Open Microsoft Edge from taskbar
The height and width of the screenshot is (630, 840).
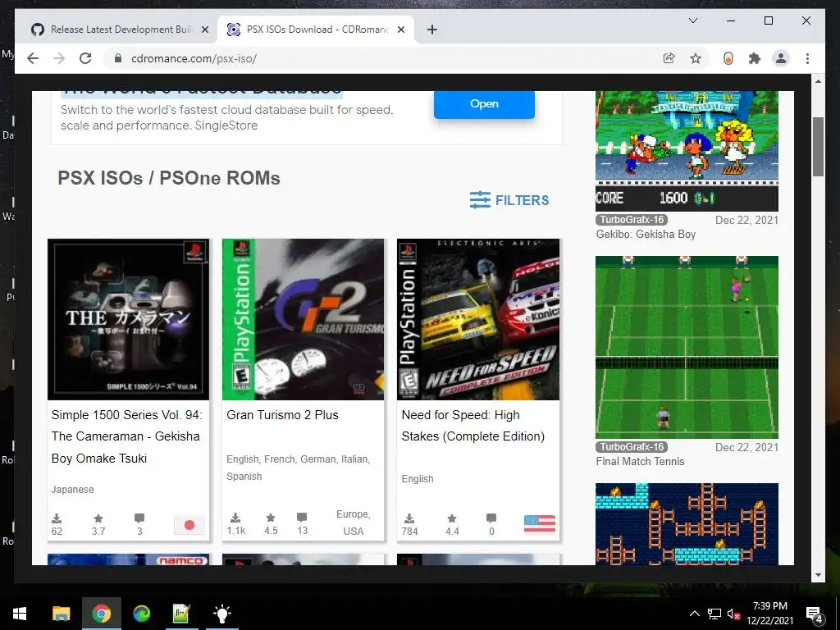(x=142, y=614)
